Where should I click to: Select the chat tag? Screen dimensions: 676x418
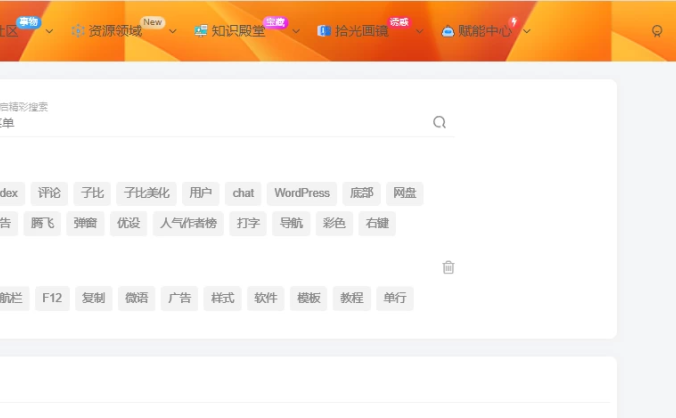coord(243,193)
